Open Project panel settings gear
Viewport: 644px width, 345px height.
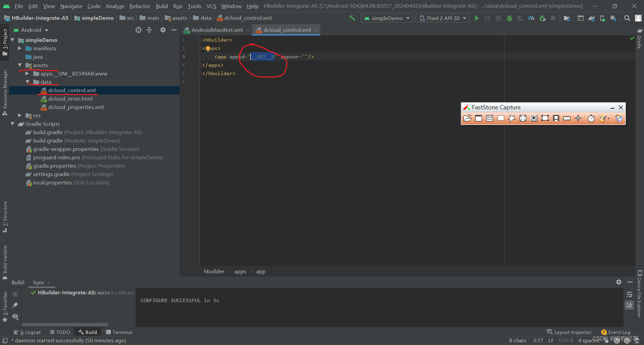pos(163,30)
